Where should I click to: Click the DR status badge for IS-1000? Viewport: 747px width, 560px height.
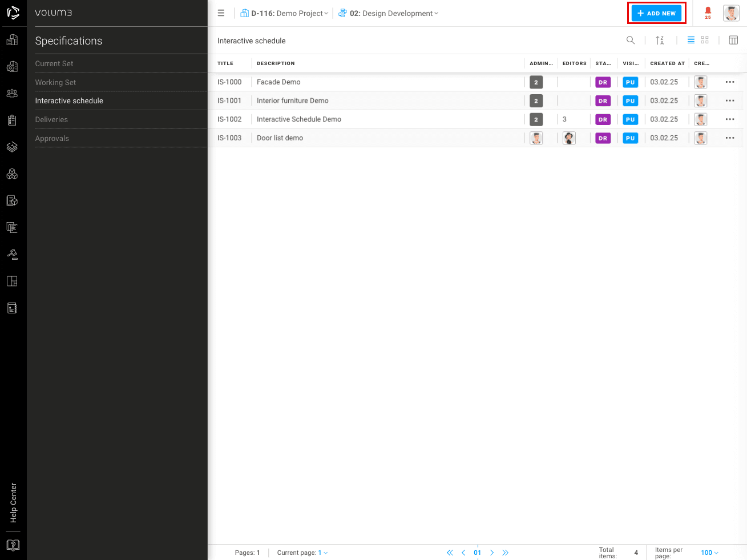click(603, 82)
